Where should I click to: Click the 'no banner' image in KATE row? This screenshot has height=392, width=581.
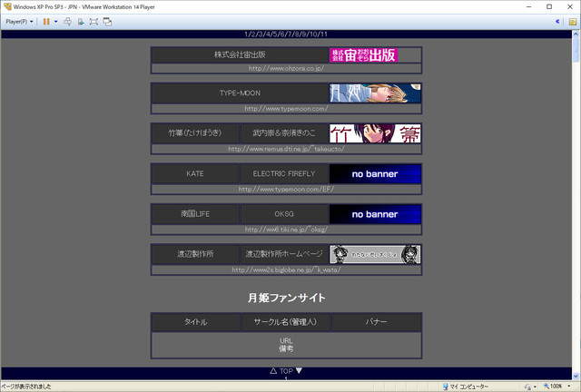pos(375,174)
